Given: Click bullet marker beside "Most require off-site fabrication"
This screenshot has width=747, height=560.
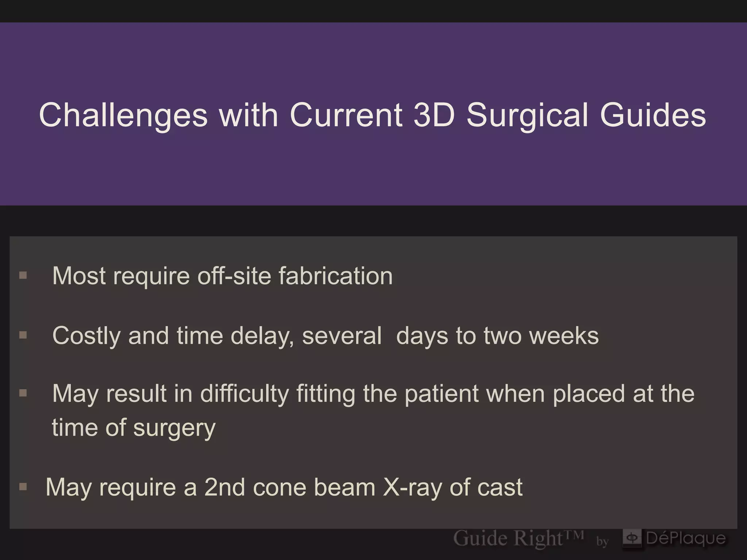Looking at the screenshot, I should click(x=23, y=275).
